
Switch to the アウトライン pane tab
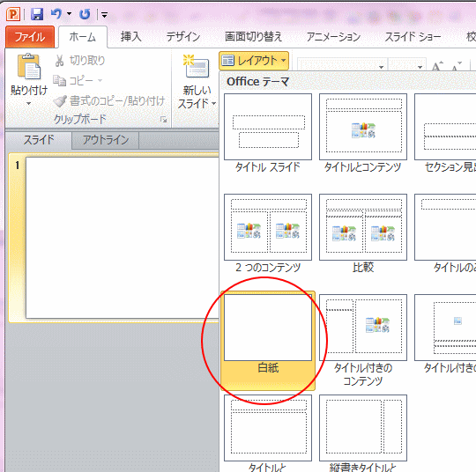pos(106,140)
